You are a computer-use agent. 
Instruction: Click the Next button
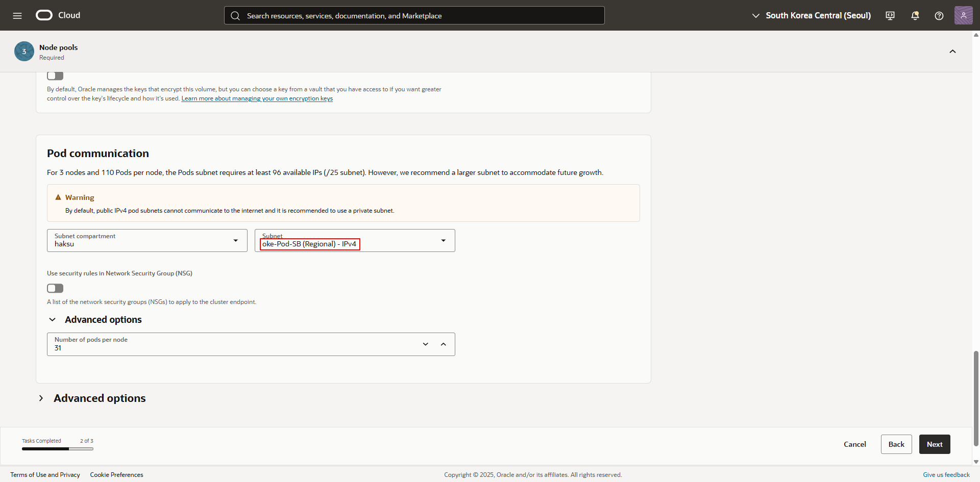point(934,444)
